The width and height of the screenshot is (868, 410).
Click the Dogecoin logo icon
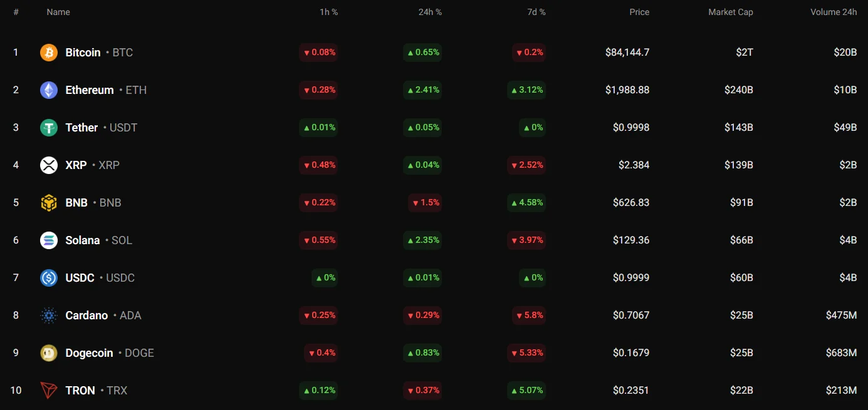(49, 353)
